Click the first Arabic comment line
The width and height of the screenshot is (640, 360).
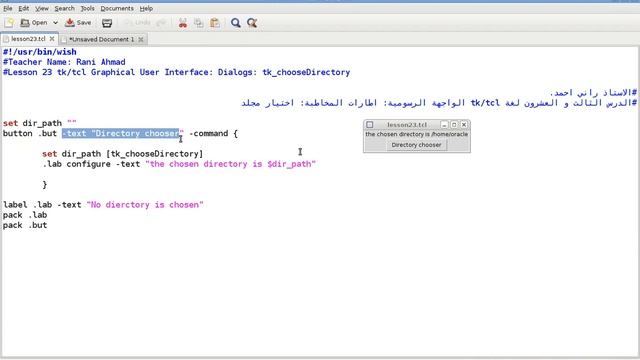[x=593, y=93]
